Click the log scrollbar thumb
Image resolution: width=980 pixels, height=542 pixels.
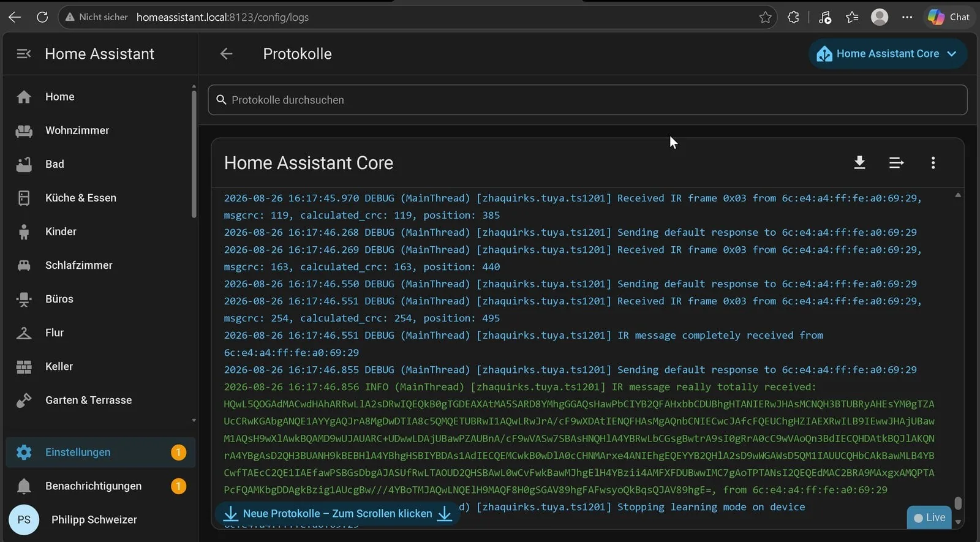[958, 503]
